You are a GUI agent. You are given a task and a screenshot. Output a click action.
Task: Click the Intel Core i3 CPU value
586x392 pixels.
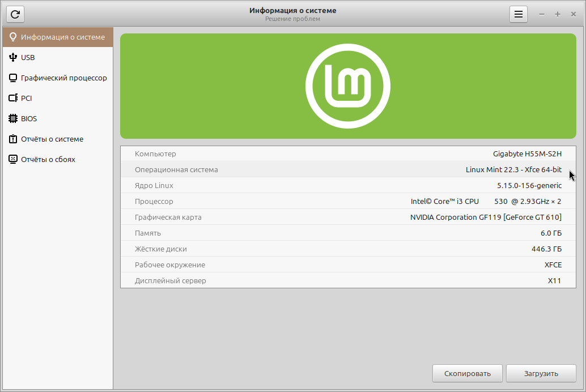[x=486, y=202]
